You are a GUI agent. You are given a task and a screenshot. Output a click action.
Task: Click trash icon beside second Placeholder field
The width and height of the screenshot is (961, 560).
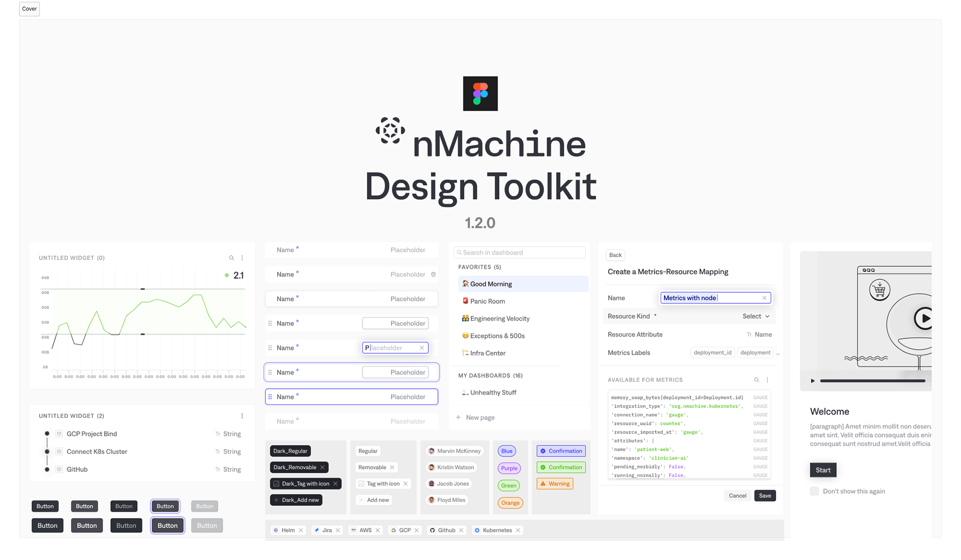coord(433,274)
